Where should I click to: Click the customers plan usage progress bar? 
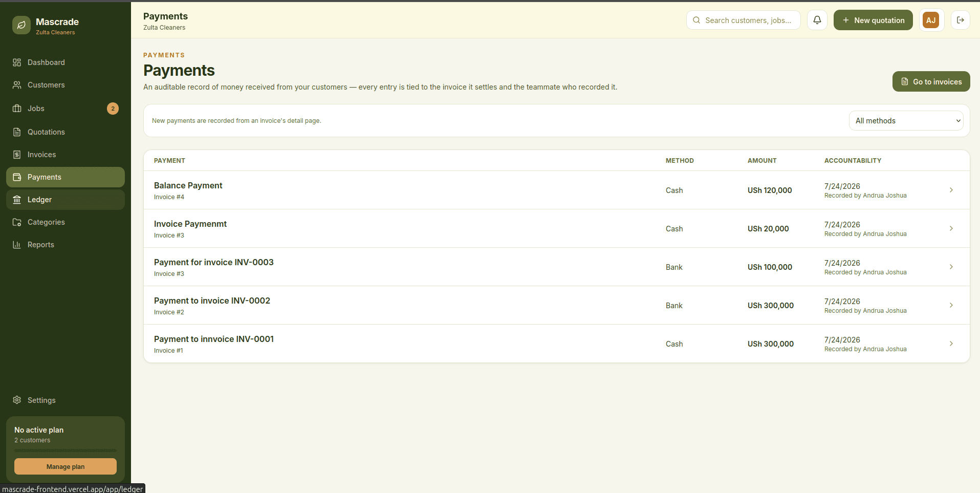coord(66,451)
